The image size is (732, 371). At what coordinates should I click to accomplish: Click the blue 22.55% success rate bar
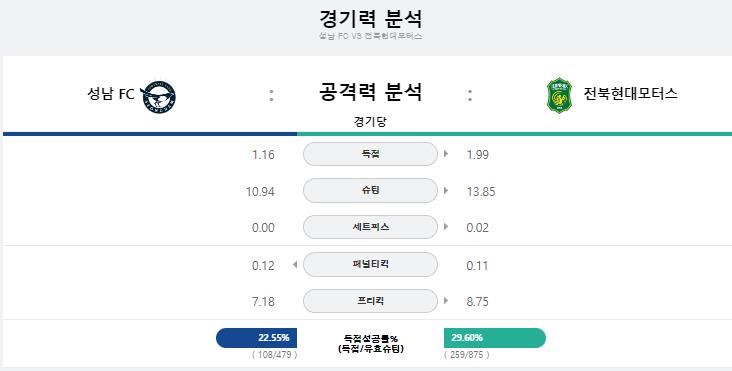coord(256,338)
